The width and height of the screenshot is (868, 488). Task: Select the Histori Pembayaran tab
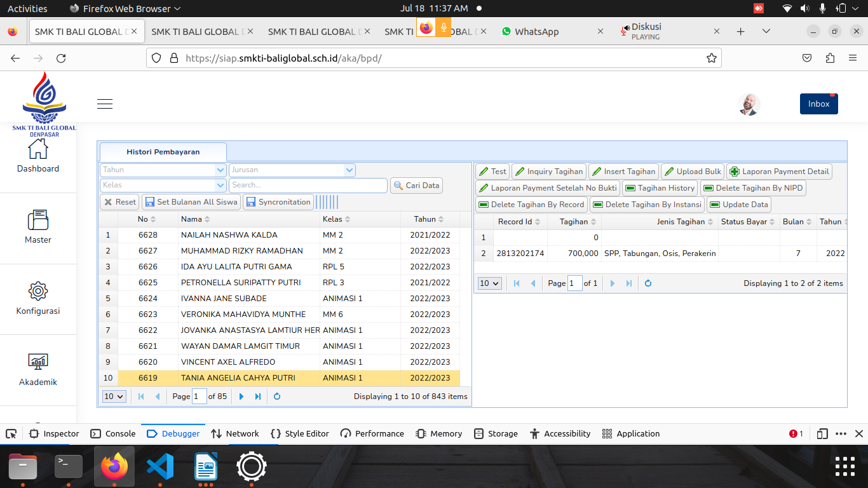tap(163, 152)
